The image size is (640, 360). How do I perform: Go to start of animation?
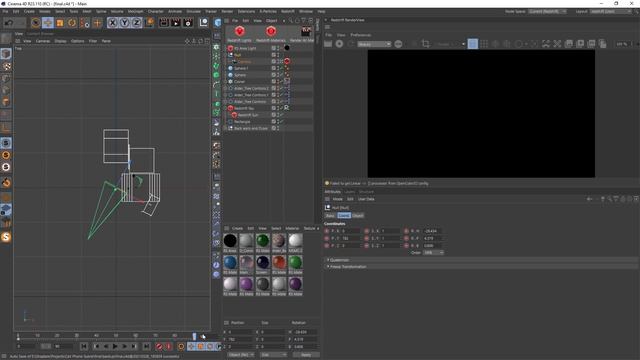pyautogui.click(x=84, y=347)
